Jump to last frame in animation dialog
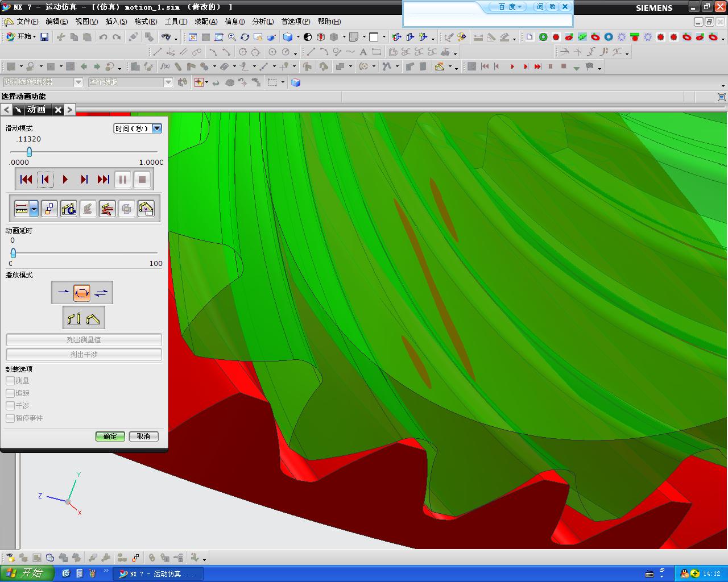The image size is (728, 582). tap(103, 180)
